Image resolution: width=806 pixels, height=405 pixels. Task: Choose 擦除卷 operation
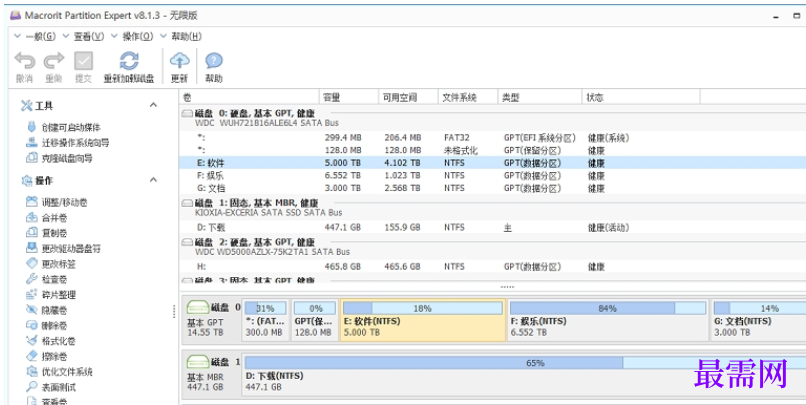pyautogui.click(x=47, y=356)
